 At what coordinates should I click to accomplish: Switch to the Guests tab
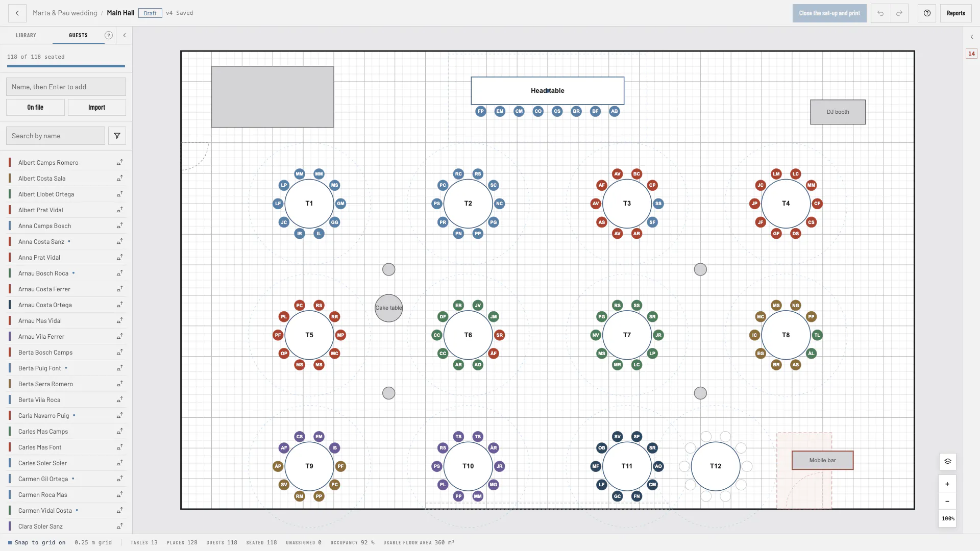click(78, 35)
